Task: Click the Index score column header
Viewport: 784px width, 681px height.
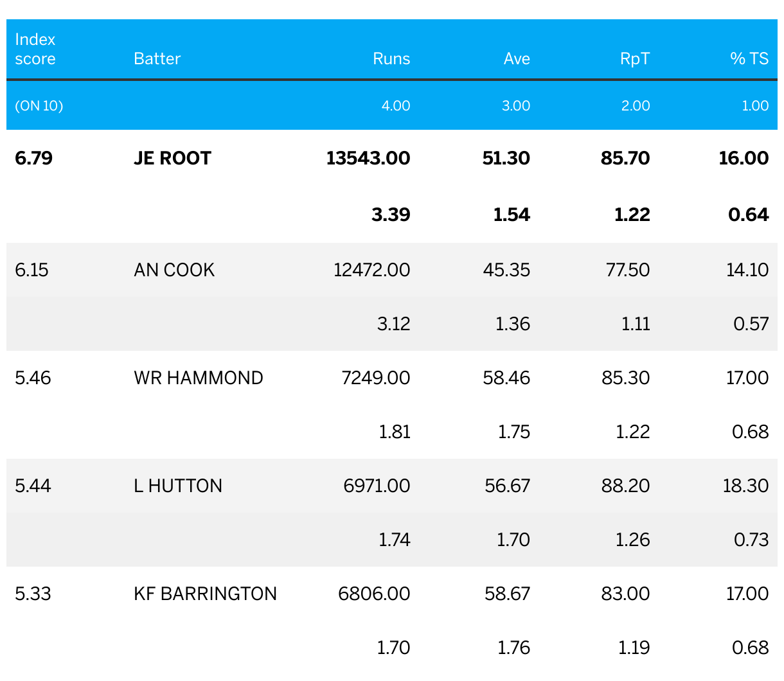Action: point(35,49)
